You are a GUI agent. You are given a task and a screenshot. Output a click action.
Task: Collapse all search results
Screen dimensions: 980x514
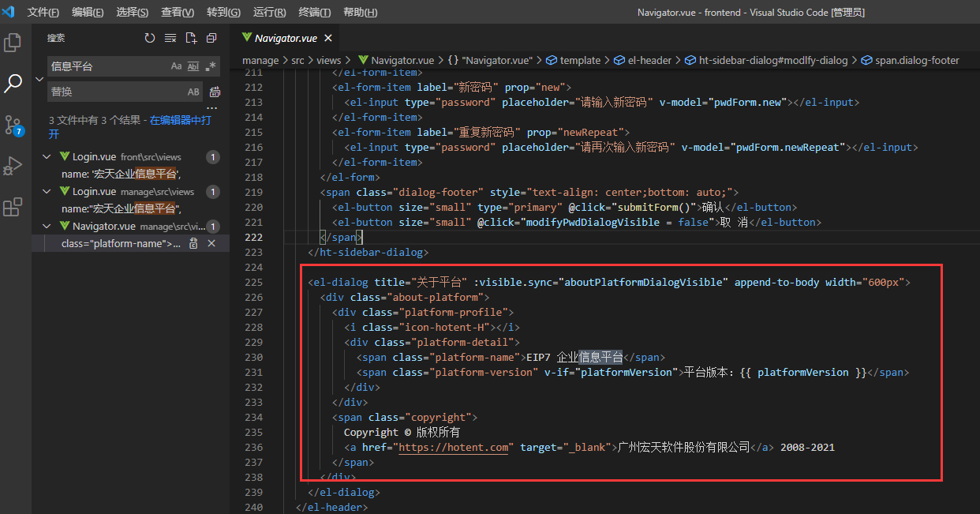(x=211, y=38)
